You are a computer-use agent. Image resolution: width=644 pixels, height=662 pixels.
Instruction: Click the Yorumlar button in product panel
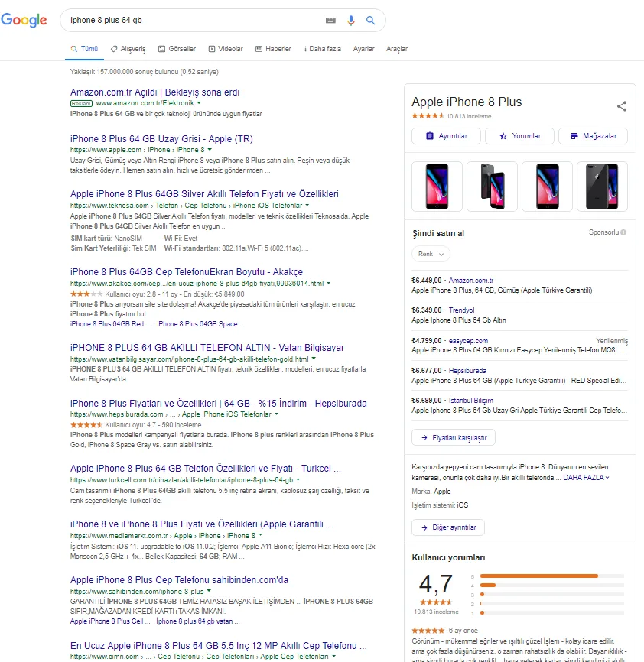pyautogui.click(x=519, y=136)
